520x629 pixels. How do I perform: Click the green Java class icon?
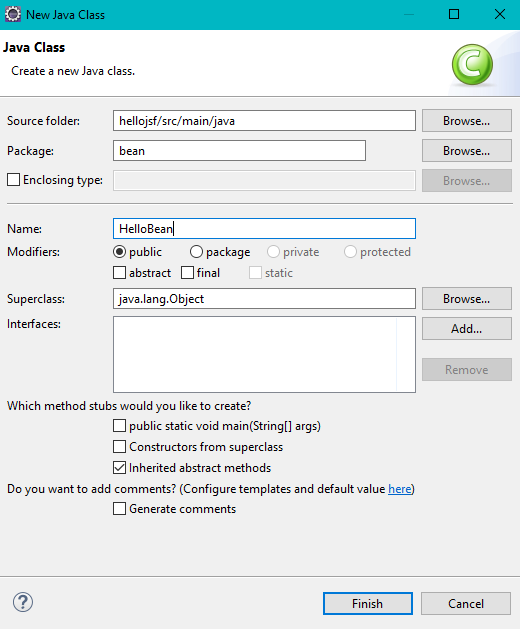472,64
